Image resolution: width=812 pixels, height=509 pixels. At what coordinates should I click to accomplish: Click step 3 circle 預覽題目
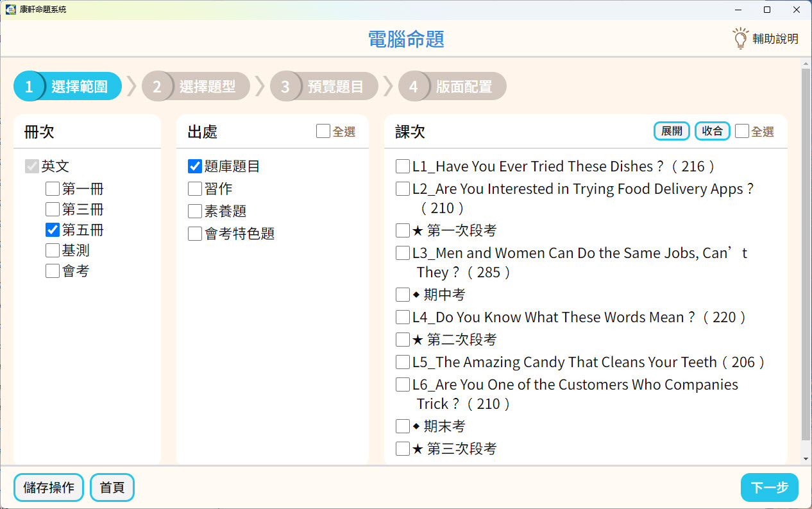(x=285, y=87)
